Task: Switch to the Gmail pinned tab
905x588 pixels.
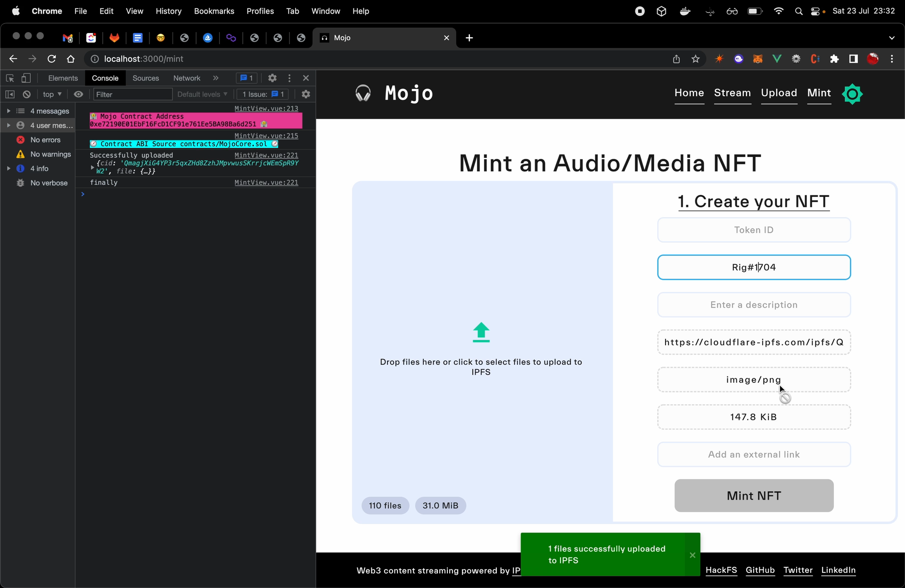Action: coord(68,38)
